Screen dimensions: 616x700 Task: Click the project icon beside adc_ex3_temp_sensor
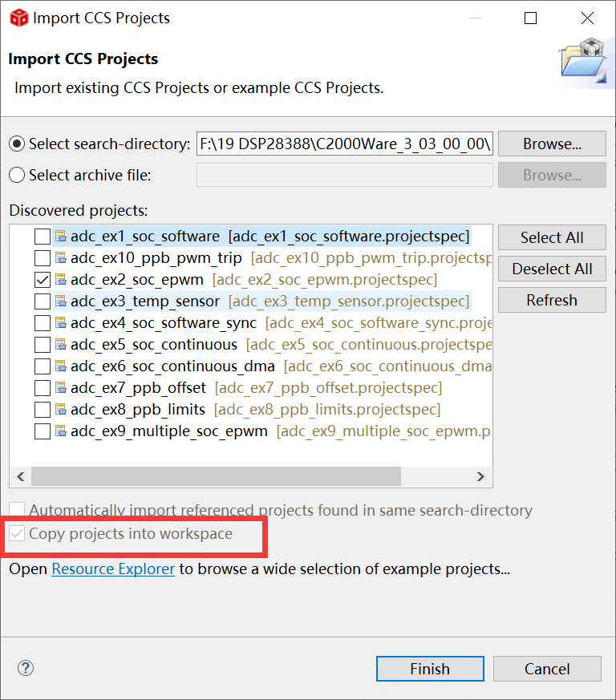pyautogui.click(x=61, y=301)
